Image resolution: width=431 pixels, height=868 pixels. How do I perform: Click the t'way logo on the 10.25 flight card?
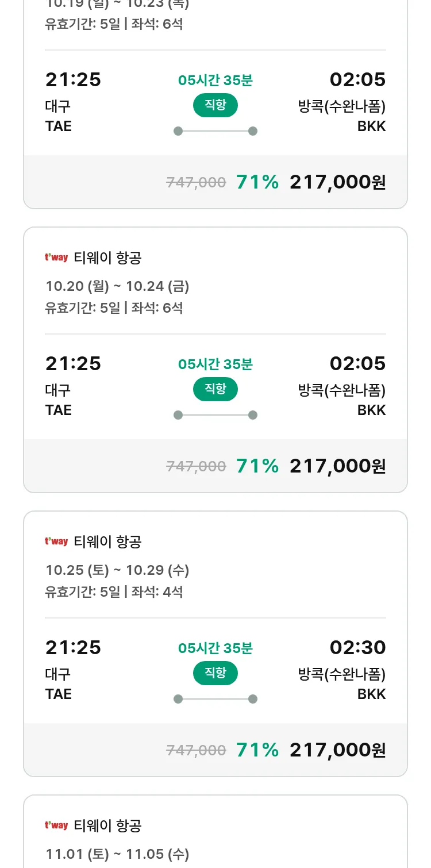coord(56,541)
